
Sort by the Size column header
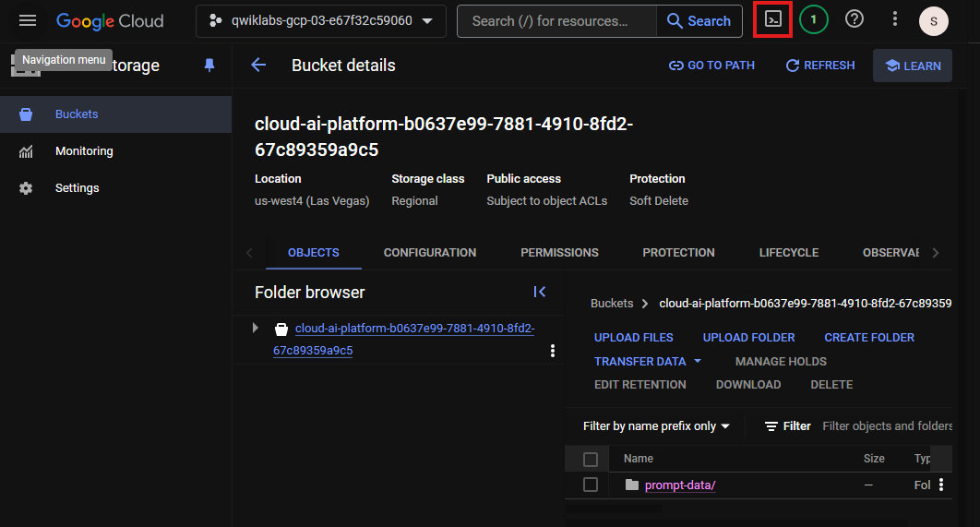click(x=874, y=458)
